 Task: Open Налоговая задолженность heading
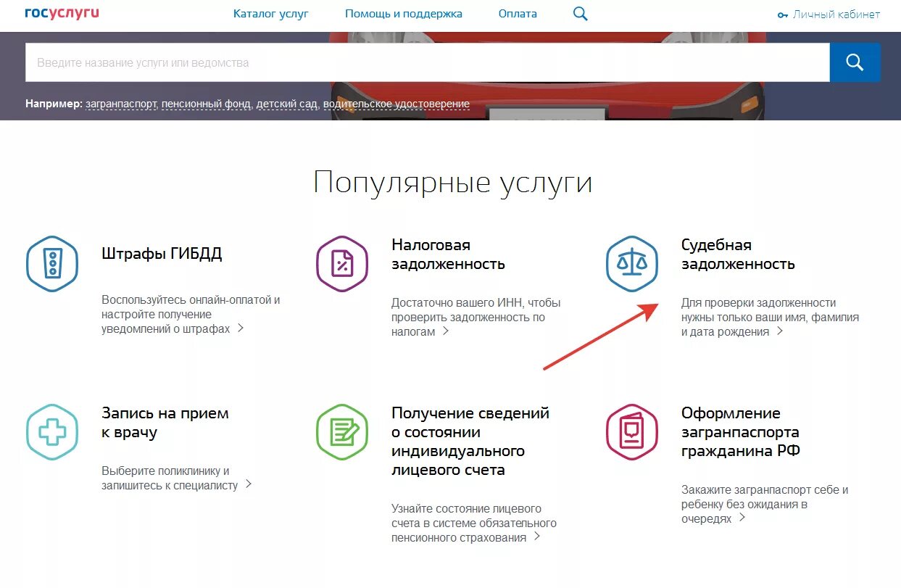(448, 254)
